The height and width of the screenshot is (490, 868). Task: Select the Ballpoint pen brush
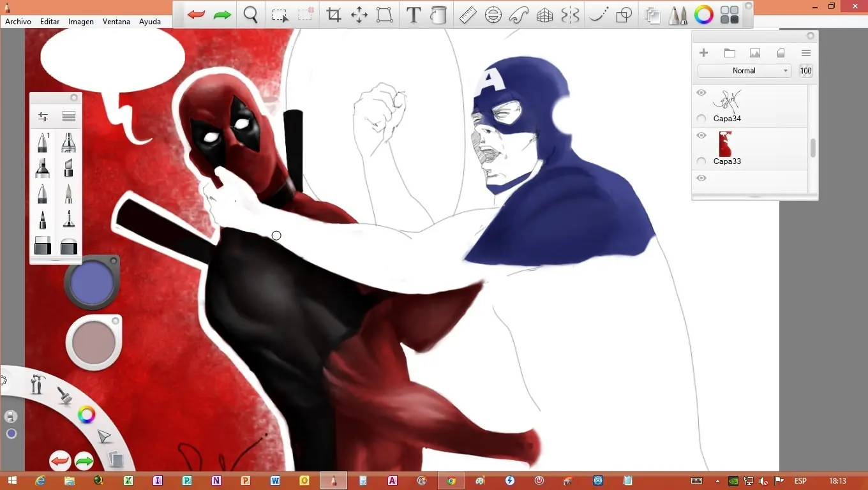[43, 193]
